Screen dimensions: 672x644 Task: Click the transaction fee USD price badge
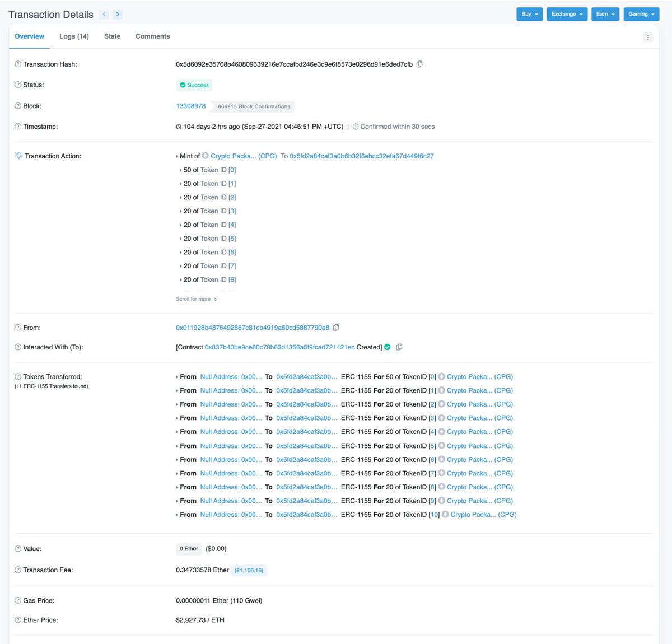click(249, 570)
